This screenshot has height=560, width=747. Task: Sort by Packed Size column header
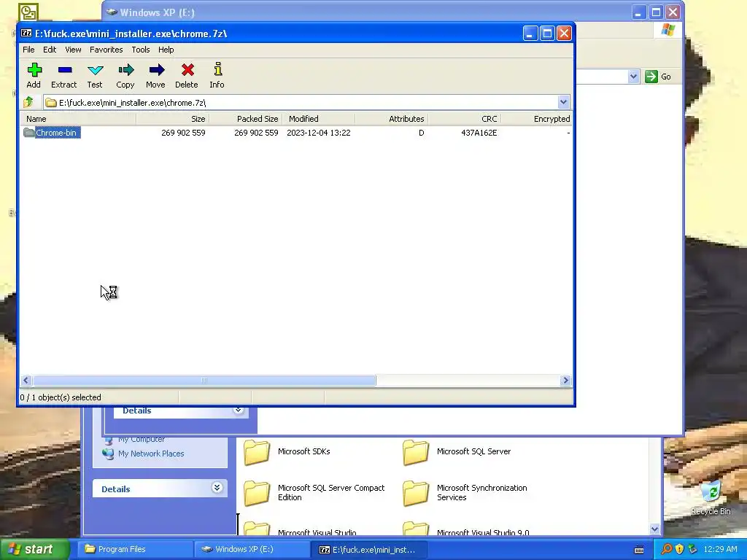click(x=245, y=119)
